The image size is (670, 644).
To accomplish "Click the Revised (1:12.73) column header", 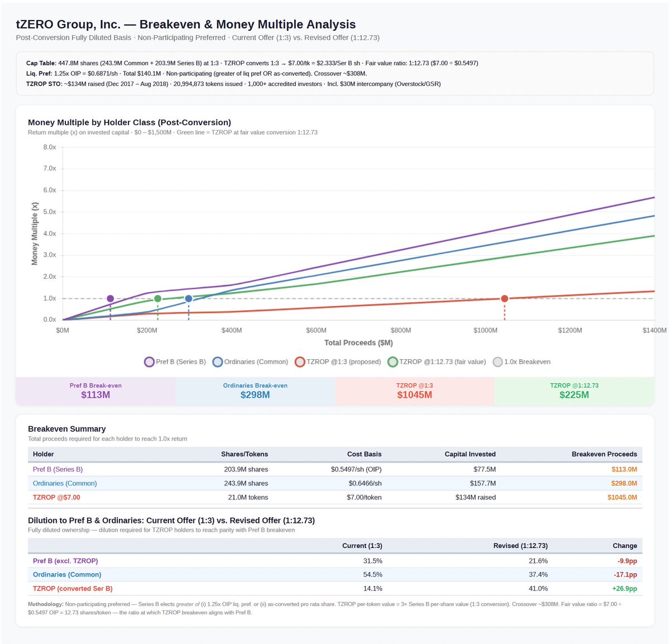I will point(520,546).
